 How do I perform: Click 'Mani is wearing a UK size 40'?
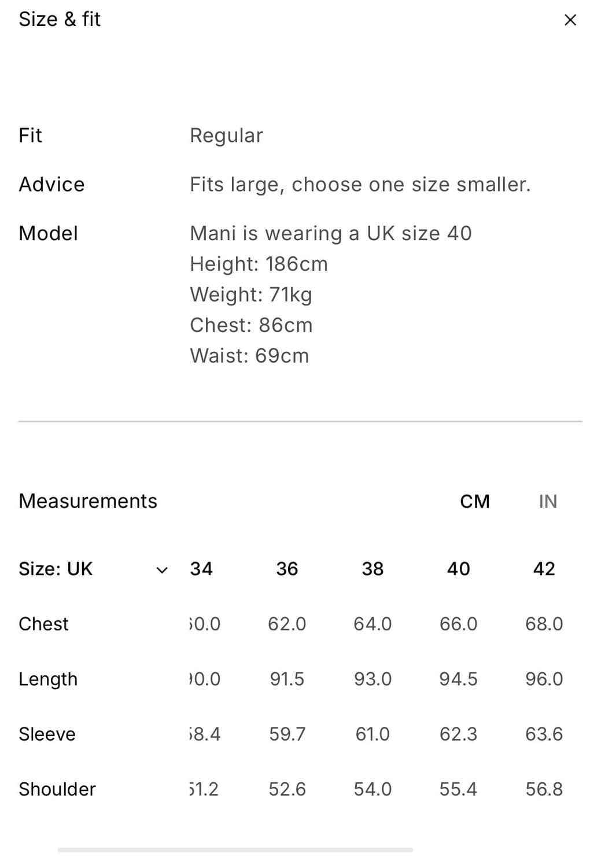tap(331, 233)
